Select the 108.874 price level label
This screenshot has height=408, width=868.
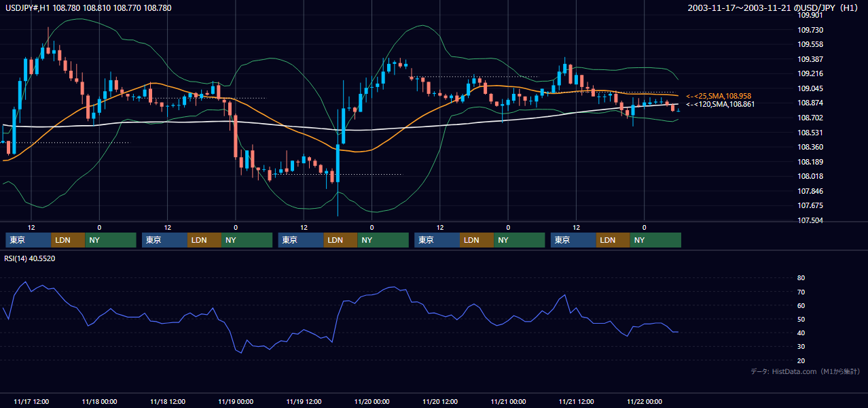click(810, 103)
